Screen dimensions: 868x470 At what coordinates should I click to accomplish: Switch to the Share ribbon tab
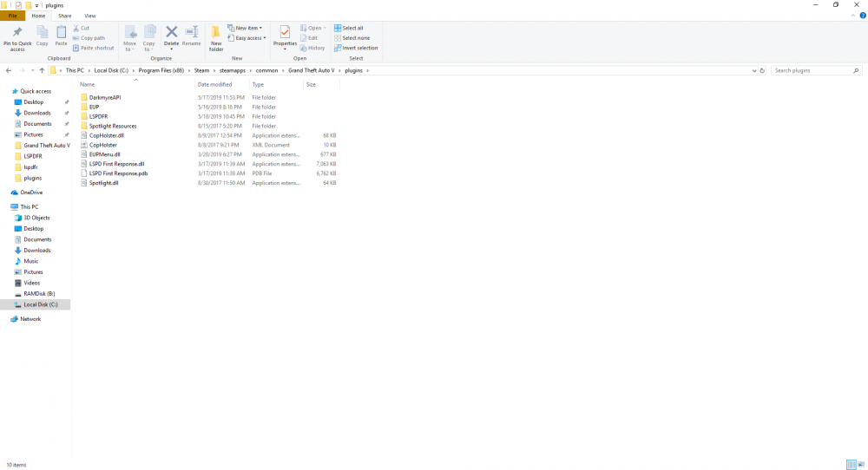pos(65,16)
